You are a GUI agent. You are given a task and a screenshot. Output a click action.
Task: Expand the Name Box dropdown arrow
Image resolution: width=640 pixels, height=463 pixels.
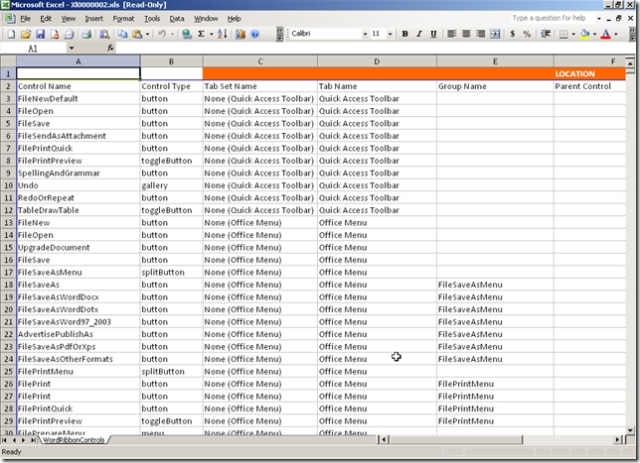[x=71, y=48]
